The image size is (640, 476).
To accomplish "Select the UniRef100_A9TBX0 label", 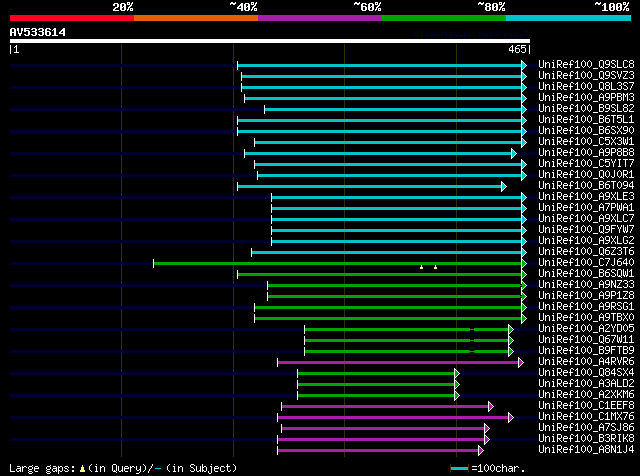I will coord(586,318).
